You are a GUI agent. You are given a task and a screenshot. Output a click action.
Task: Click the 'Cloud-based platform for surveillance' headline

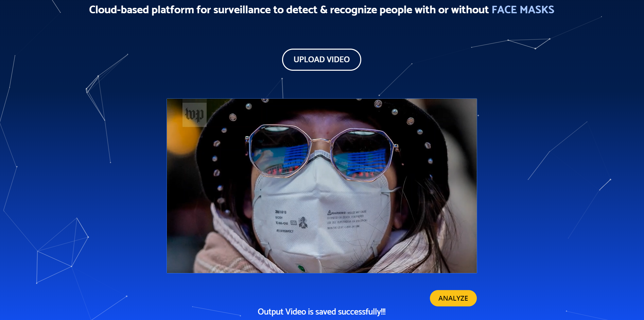321,10
